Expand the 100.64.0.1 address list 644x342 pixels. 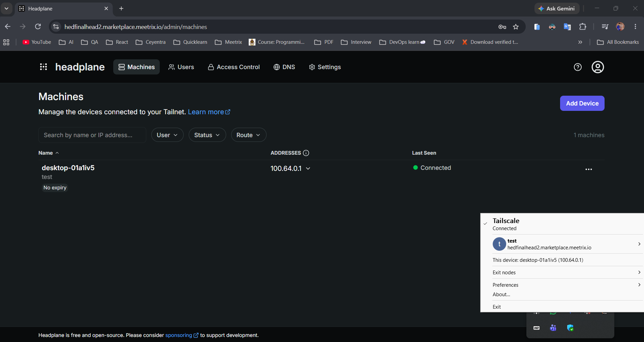click(308, 168)
